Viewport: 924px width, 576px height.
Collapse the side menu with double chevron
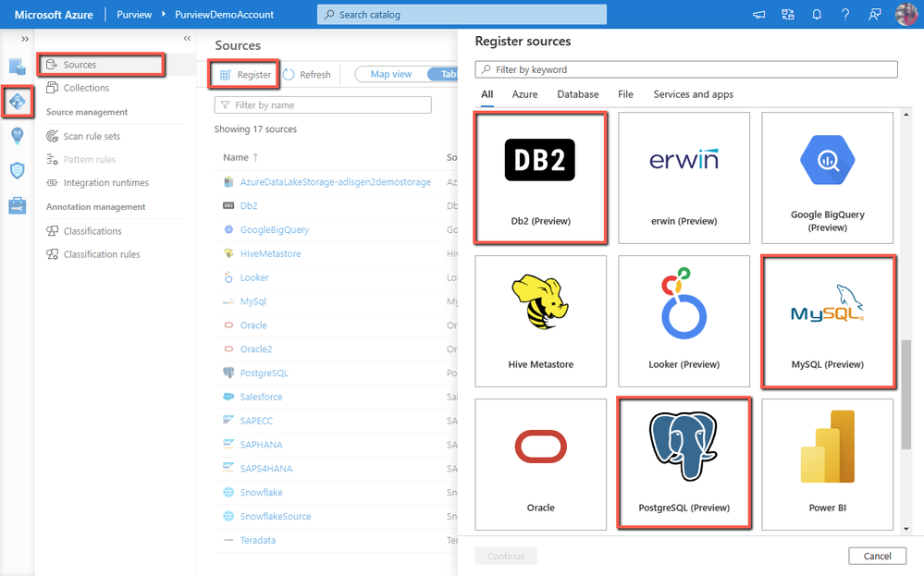coord(187,38)
